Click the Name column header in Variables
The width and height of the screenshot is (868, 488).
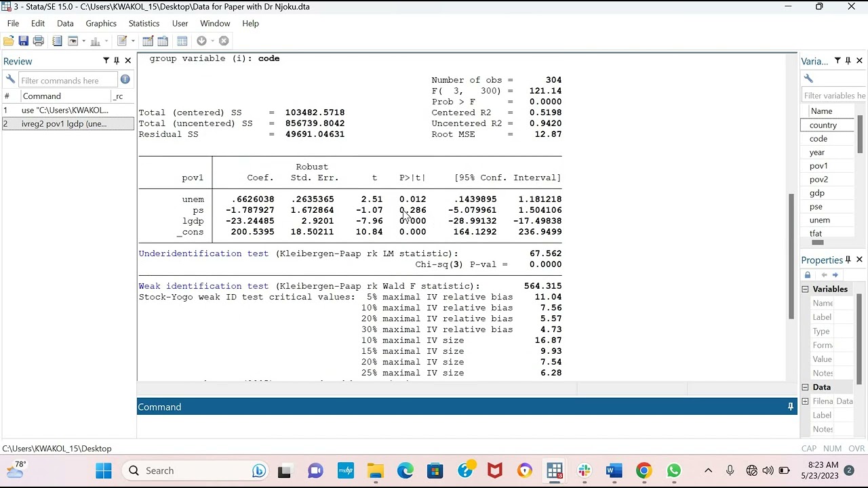coord(821,111)
